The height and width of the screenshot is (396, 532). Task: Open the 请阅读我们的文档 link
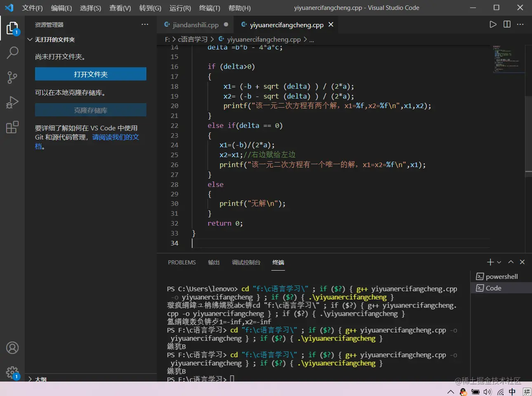click(115, 137)
